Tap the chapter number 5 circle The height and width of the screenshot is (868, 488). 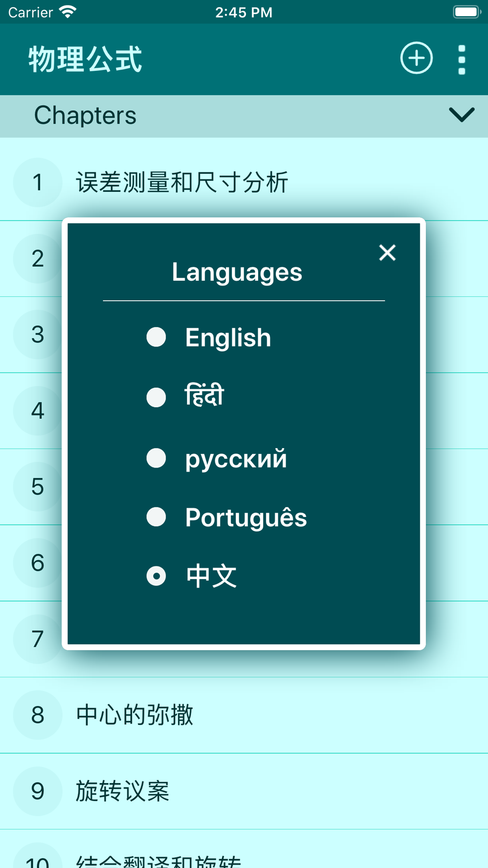(x=38, y=487)
